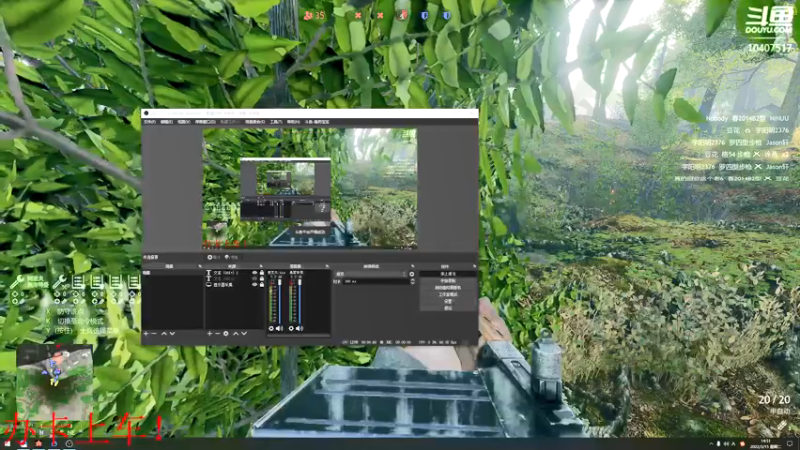Open the 工具(T) menu
This screenshot has height=450, width=800.
276,122
